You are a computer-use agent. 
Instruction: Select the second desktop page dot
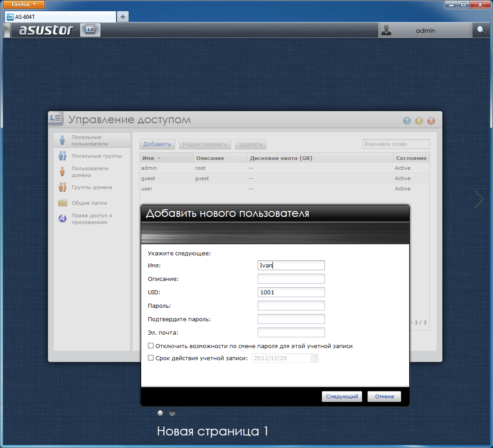(172, 413)
